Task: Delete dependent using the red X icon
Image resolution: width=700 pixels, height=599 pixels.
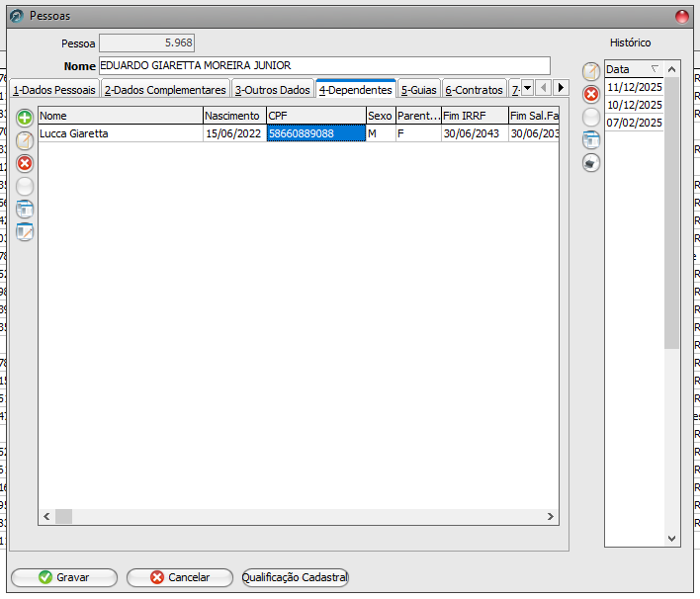Action: [x=25, y=163]
